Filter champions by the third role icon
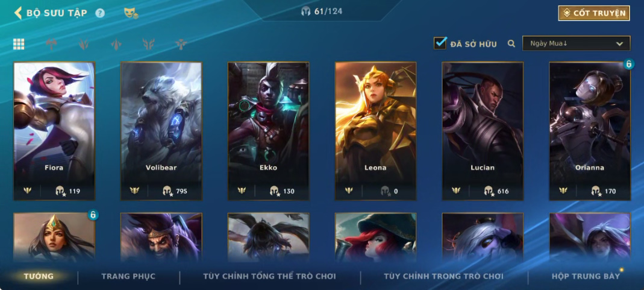Screen dimensions: 644x290 [116, 44]
